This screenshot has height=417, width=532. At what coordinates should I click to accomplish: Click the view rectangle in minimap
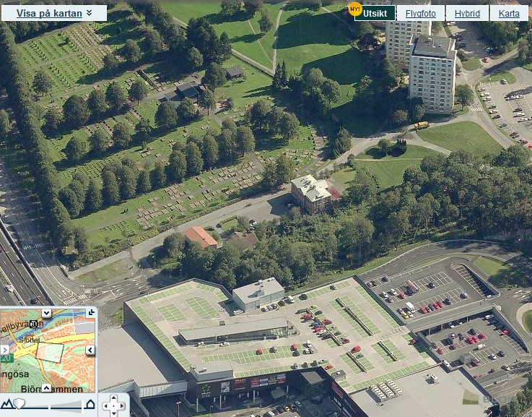49,353
